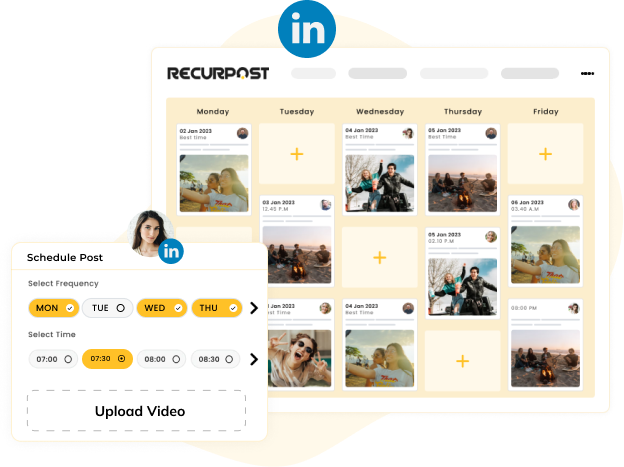Select the 08:00 time option
Image resolution: width=624 pixels, height=467 pixels.
click(162, 359)
